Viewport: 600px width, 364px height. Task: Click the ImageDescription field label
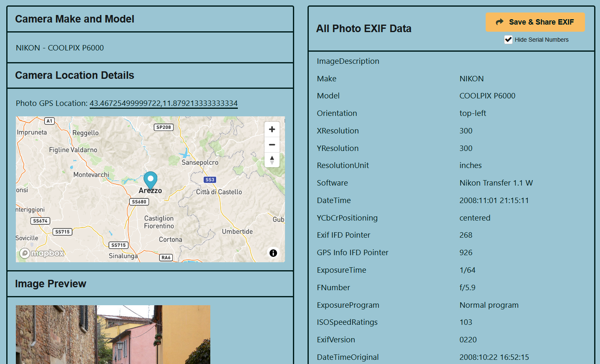pyautogui.click(x=348, y=61)
